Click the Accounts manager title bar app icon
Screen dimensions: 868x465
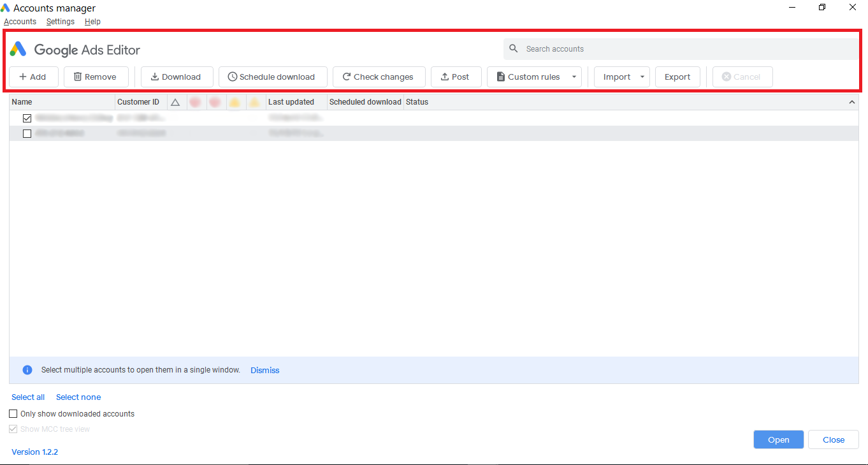coord(5,8)
